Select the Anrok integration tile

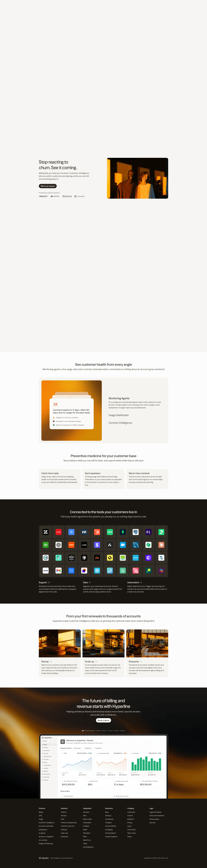(x=46, y=571)
